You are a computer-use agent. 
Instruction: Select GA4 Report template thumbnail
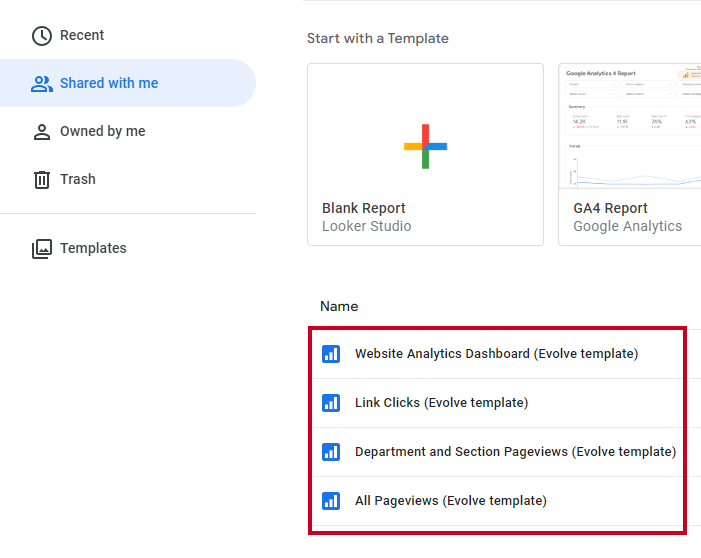(629, 126)
